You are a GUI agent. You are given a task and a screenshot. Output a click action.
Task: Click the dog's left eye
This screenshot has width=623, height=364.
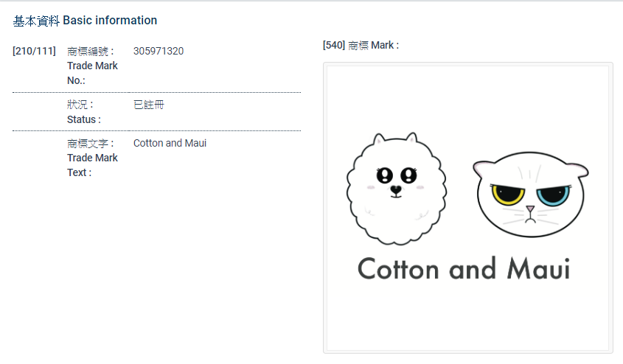385,175
